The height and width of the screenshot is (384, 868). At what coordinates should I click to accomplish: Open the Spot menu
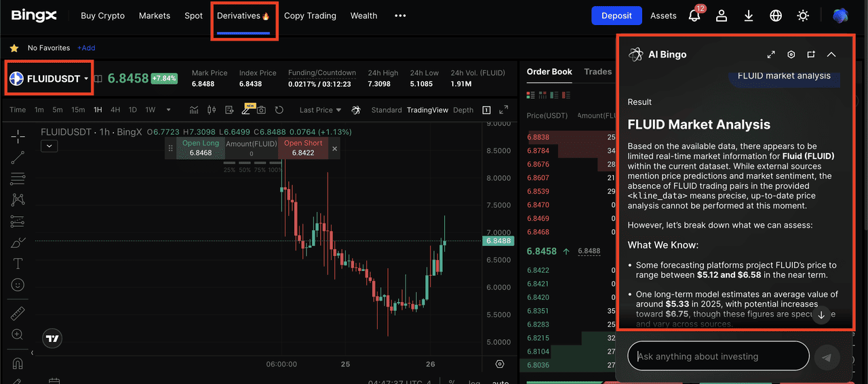193,16
